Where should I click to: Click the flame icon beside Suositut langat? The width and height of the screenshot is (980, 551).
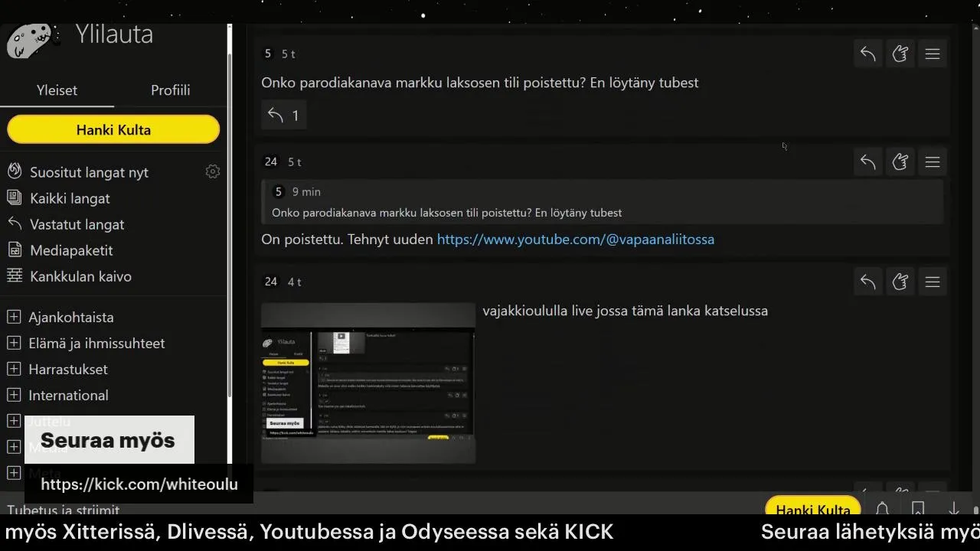15,171
